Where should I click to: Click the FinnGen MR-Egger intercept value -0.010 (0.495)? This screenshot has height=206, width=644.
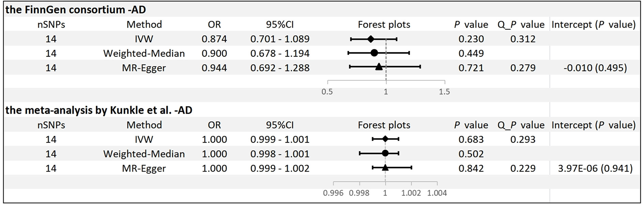point(595,68)
